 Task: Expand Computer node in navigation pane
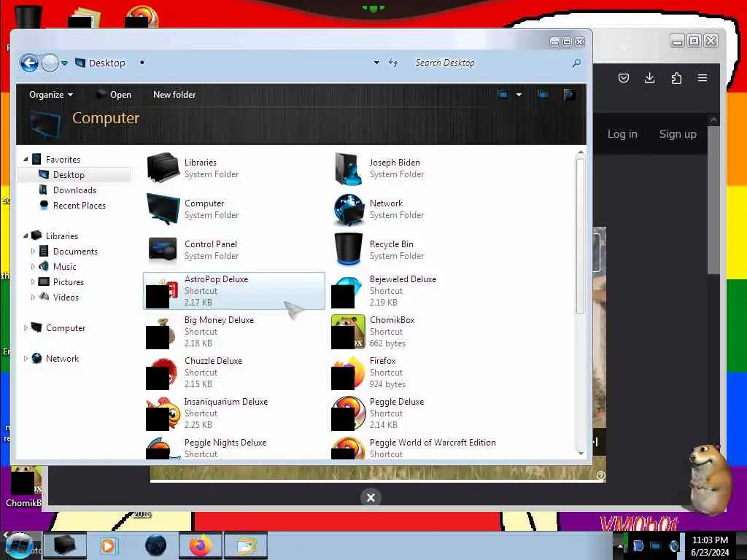(x=26, y=328)
